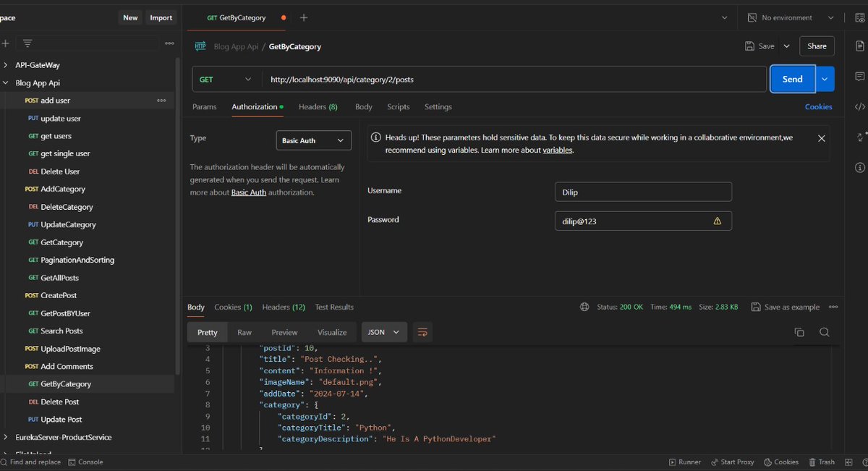
Task: Click the request URL field
Action: point(514,80)
